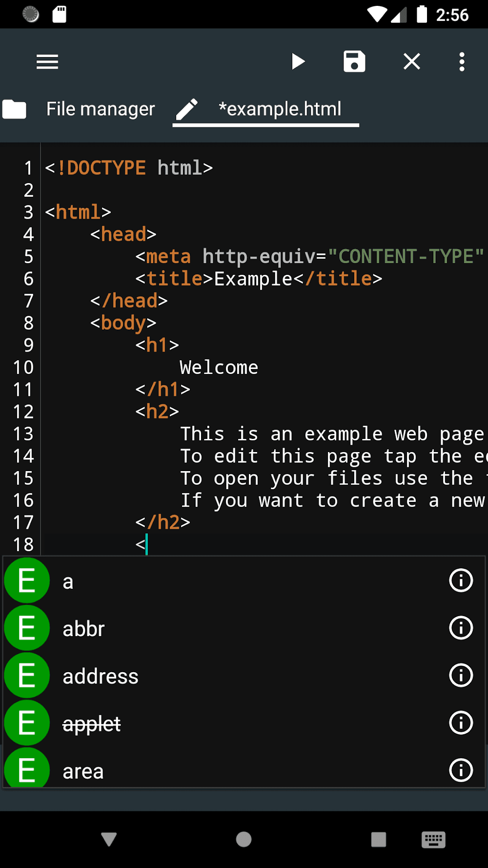Tap the pencil icon next to example.html
Viewport: 488px width, 868px height.
(x=187, y=108)
